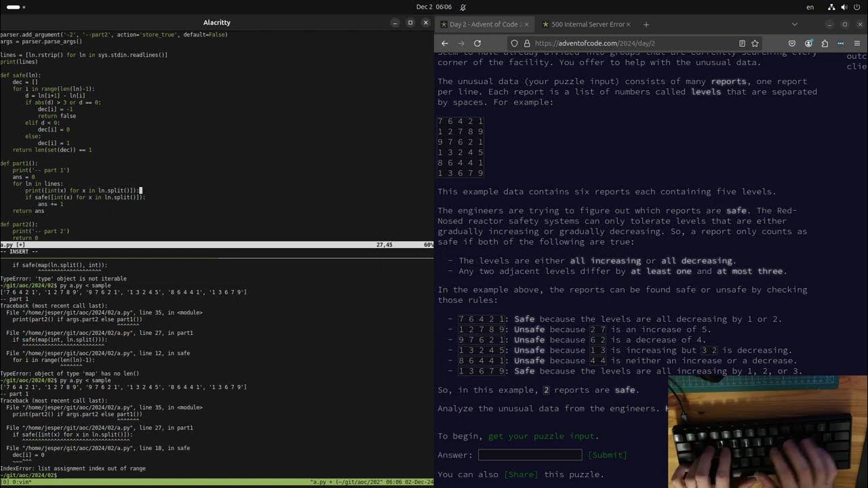Image resolution: width=868 pixels, height=488 pixels.
Task: Bookmark this page with the star
Action: click(755, 43)
